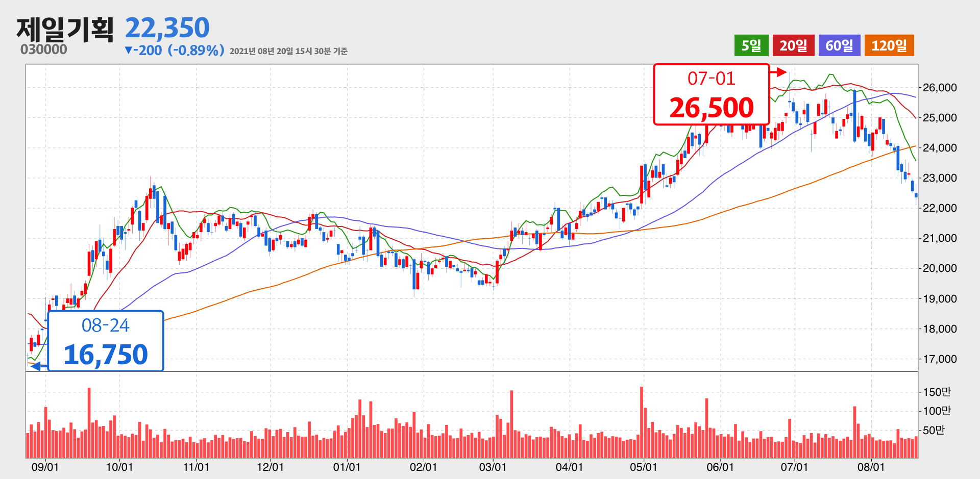Click the 12/01 date axis label
The image size is (980, 479).
pyautogui.click(x=270, y=467)
